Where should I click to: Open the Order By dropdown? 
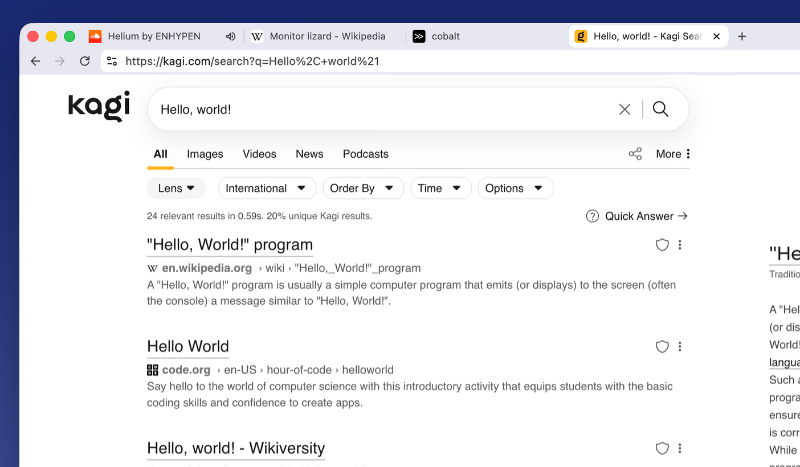click(x=363, y=188)
